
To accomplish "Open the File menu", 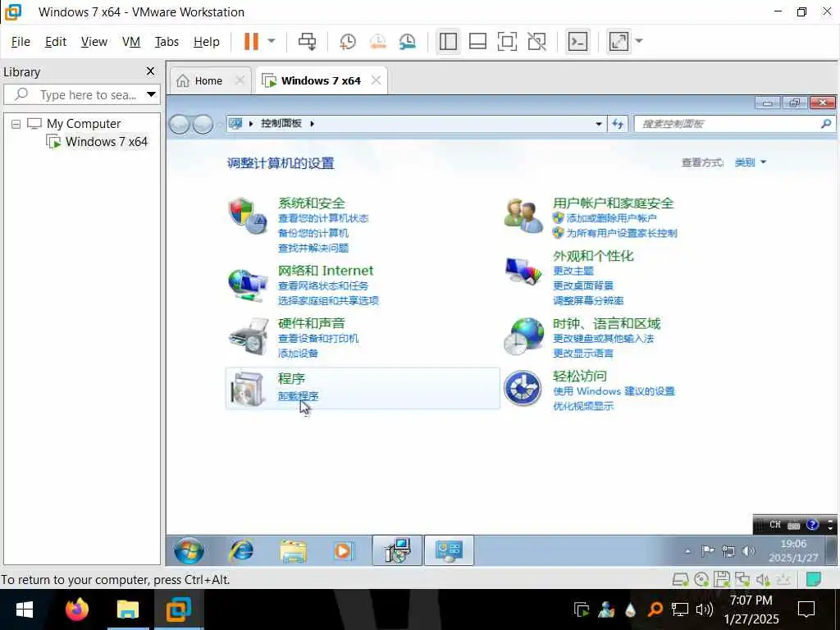I will coord(21,42).
